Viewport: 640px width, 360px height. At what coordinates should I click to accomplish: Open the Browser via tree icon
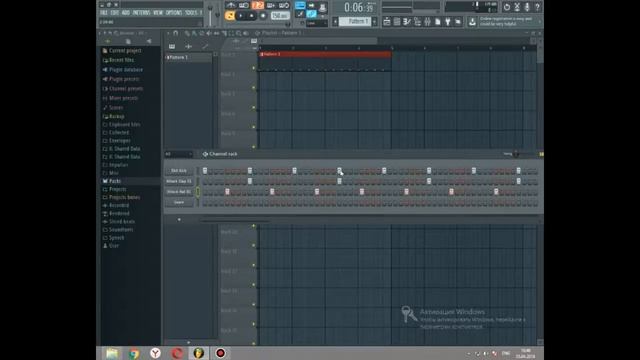pyautogui.click(x=417, y=22)
